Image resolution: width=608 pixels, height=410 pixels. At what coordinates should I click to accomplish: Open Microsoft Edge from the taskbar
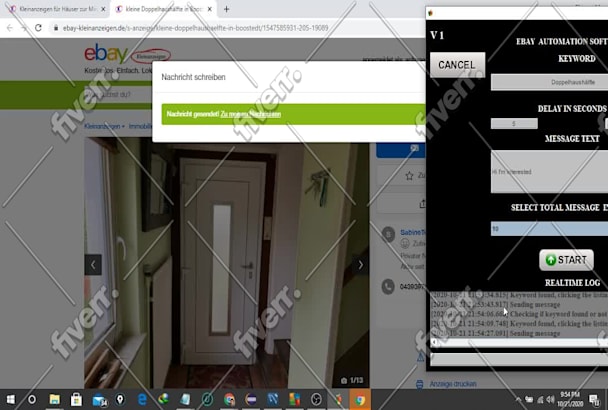[142, 399]
